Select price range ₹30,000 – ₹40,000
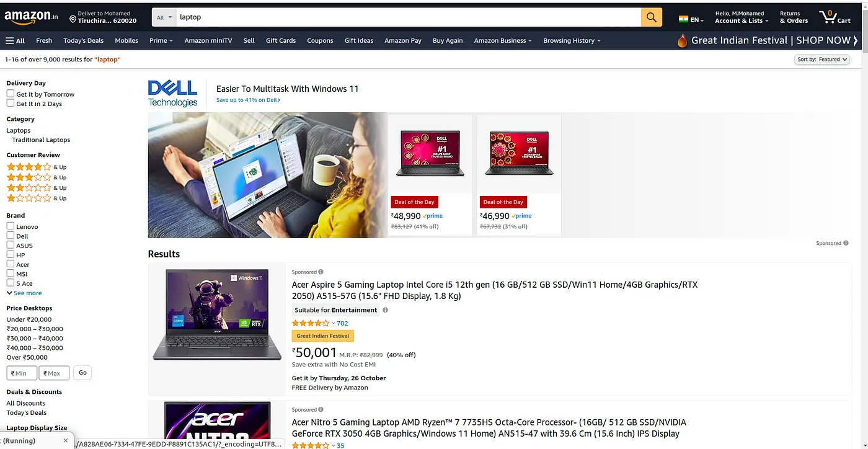868x449 pixels. coord(35,338)
